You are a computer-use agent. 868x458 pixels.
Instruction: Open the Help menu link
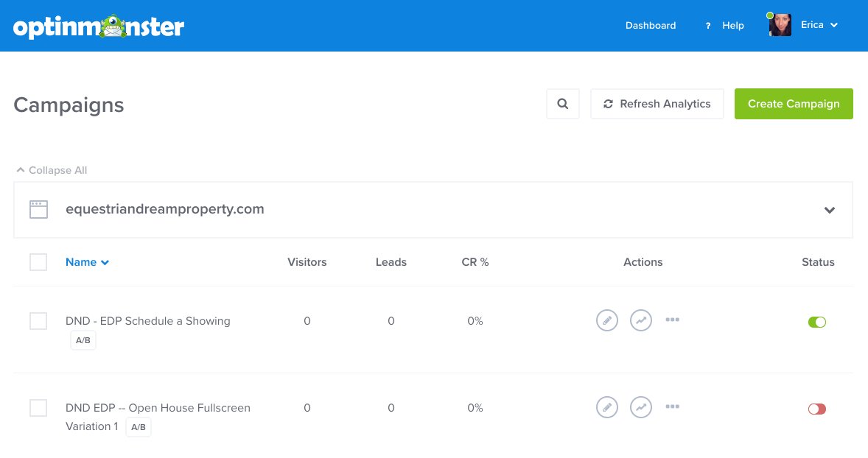(733, 26)
